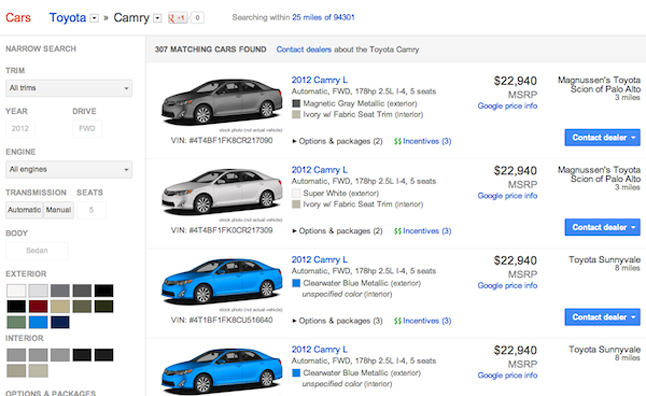Open Contact dealer dropdown for white Camry
Image resolution: width=646 pixels, height=396 pixels.
(x=602, y=227)
